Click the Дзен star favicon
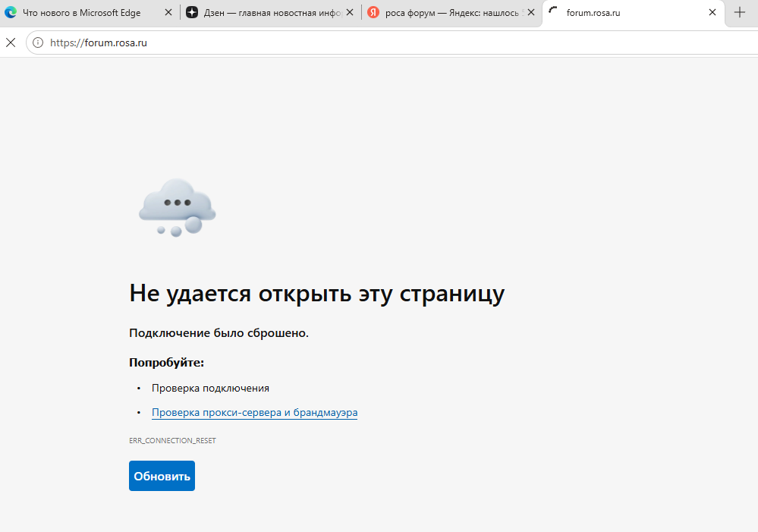The image size is (758, 532). pyautogui.click(x=192, y=13)
